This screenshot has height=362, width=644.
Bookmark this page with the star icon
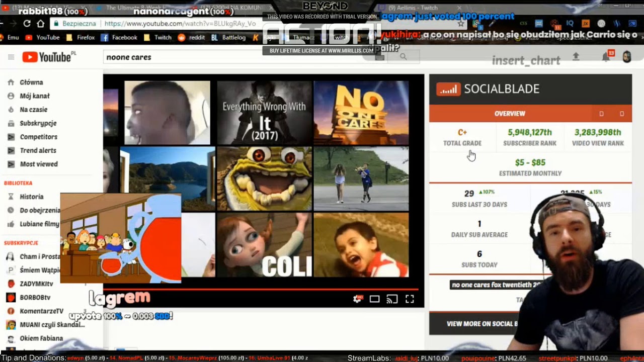461,24
